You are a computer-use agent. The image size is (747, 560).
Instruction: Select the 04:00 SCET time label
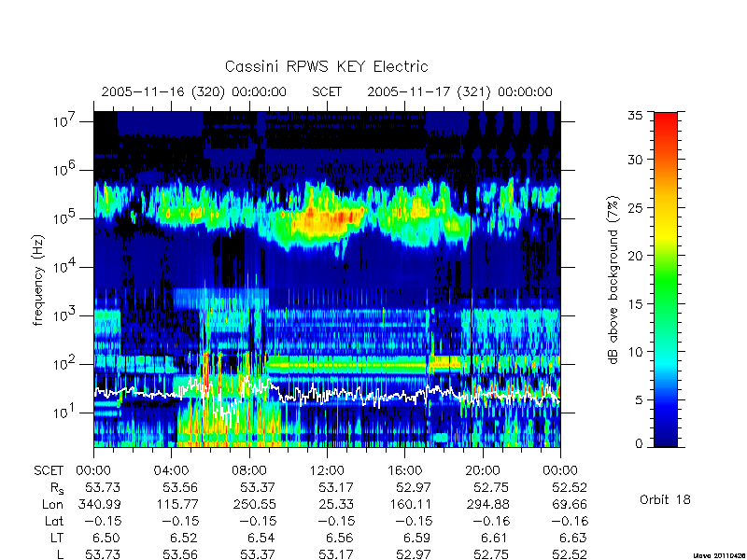[171, 470]
